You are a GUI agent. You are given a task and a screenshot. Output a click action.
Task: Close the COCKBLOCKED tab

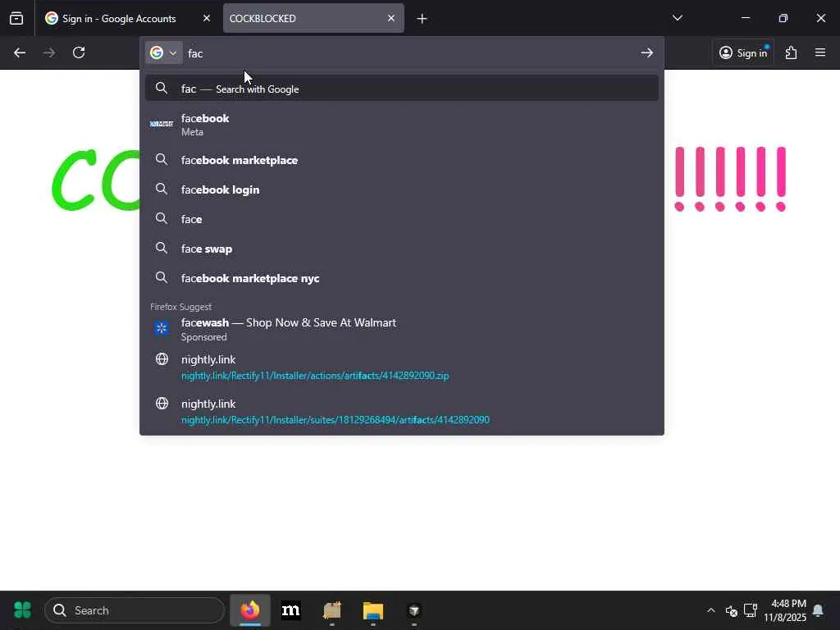(391, 18)
